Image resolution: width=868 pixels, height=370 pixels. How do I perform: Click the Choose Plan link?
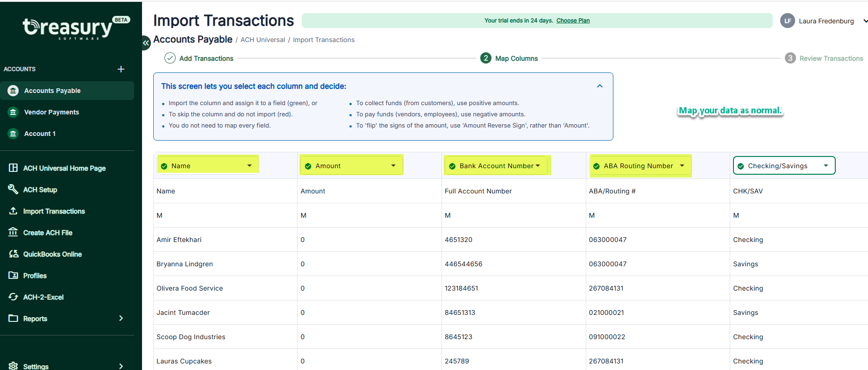coord(573,21)
